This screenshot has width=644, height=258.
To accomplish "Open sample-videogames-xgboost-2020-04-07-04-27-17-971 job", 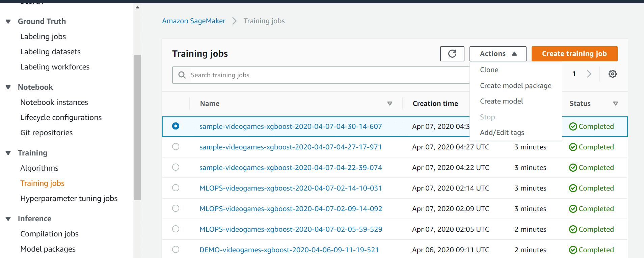I will (291, 147).
